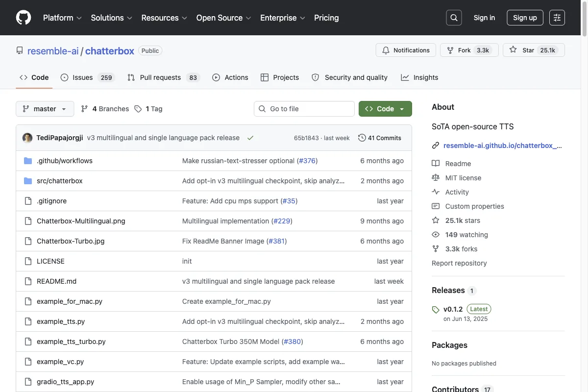Click the 65b1843 commit hash
The width and height of the screenshot is (588, 392).
tap(306, 138)
